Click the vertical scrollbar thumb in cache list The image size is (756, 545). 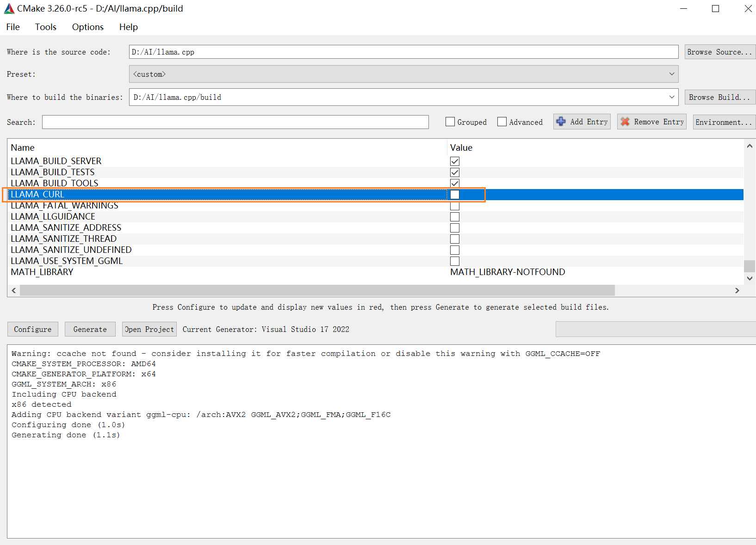pos(750,266)
